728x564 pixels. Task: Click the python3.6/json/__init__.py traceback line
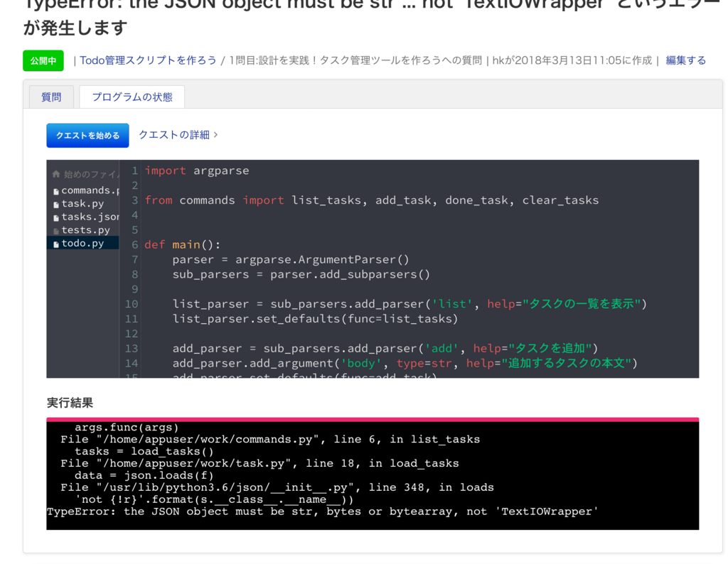point(277,487)
